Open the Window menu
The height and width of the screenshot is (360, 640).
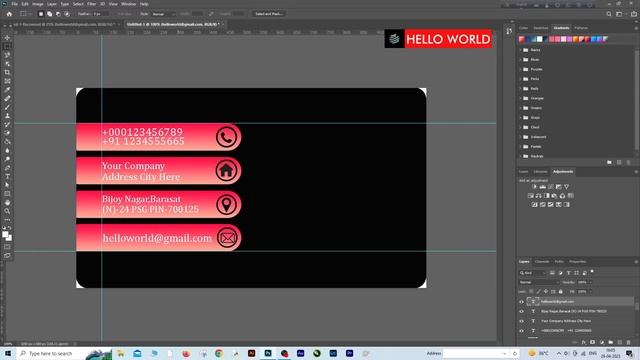[x=128, y=4]
